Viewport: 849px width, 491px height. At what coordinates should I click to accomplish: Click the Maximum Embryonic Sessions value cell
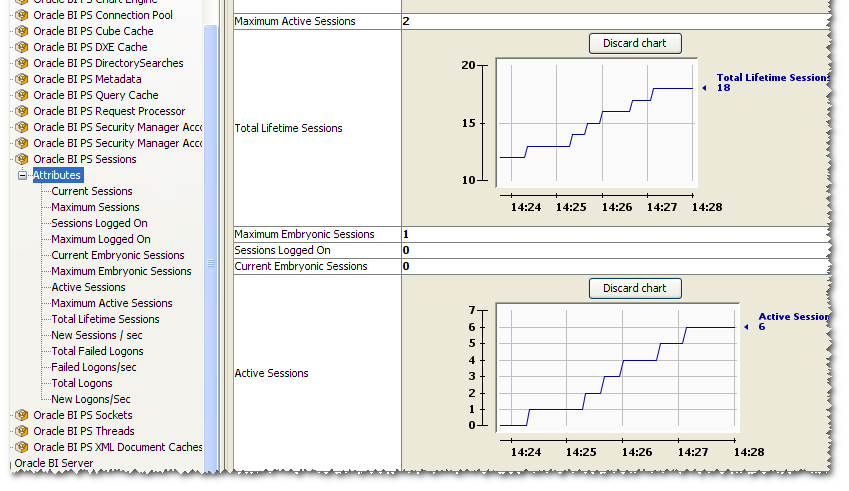(614, 234)
